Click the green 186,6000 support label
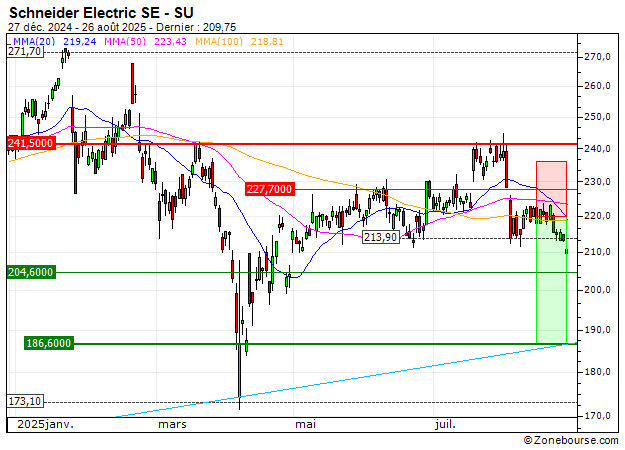 49,343
